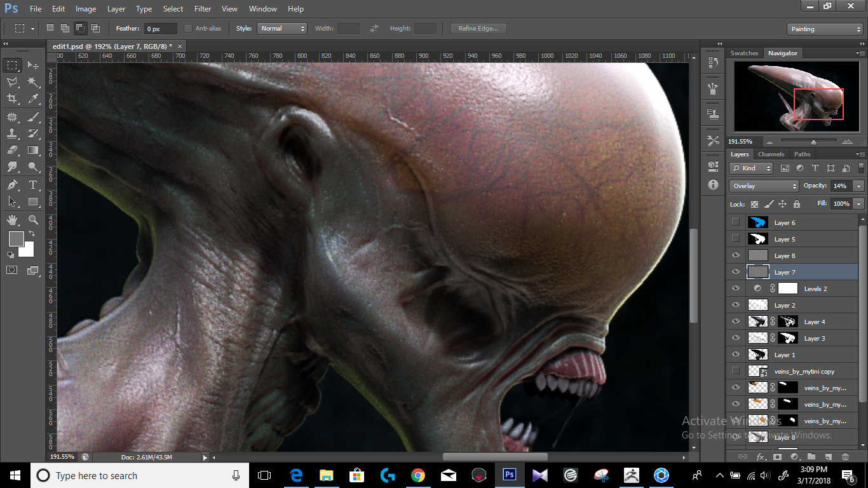868x488 pixels.
Task: Select the Dodge tool
Action: pos(33,167)
